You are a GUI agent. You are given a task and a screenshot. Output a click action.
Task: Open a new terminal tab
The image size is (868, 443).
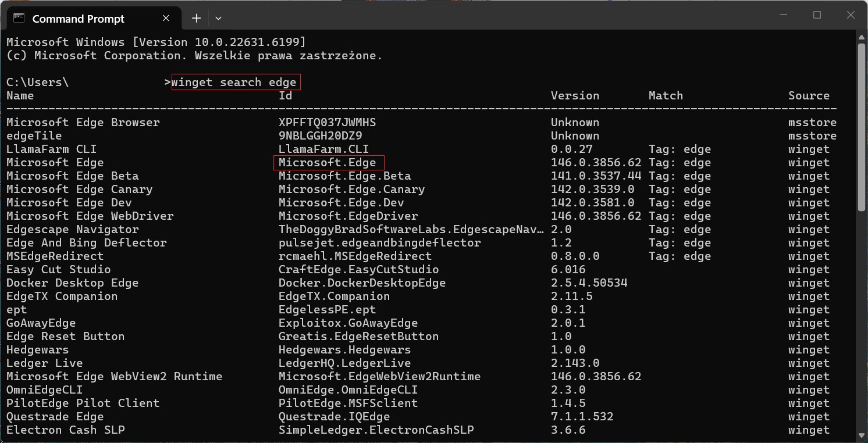click(x=196, y=18)
